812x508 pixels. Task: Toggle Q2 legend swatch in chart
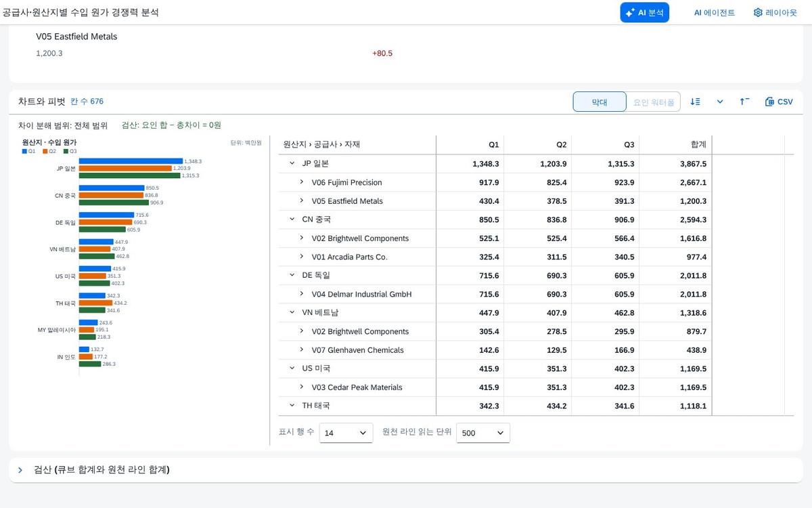[45, 151]
